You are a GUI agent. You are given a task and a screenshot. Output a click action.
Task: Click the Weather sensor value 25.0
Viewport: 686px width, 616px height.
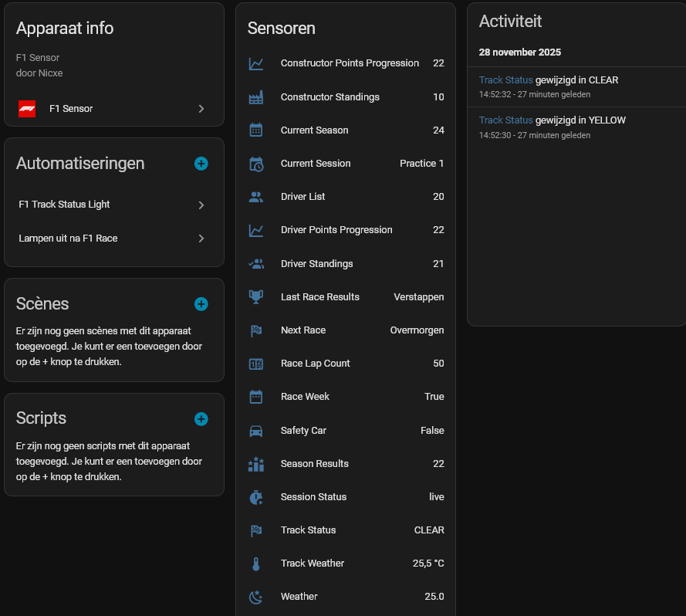point(434,597)
